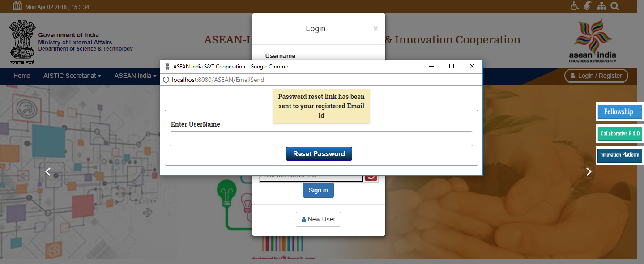Viewport: 644px width, 264px height.
Task: Click the Reset Password button
Action: click(319, 153)
